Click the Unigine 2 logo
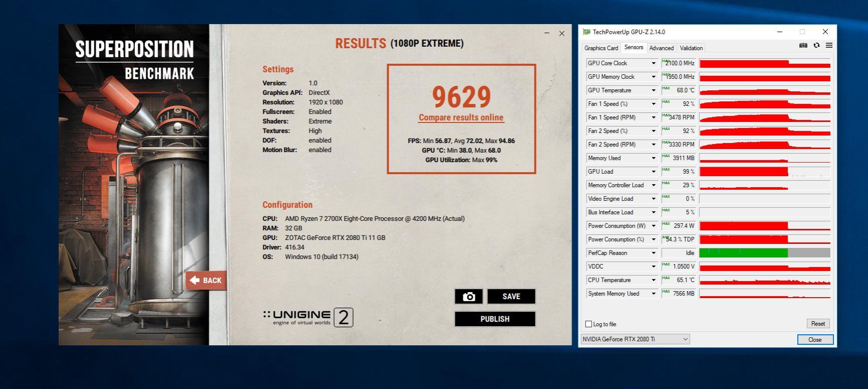 pyautogui.click(x=308, y=317)
